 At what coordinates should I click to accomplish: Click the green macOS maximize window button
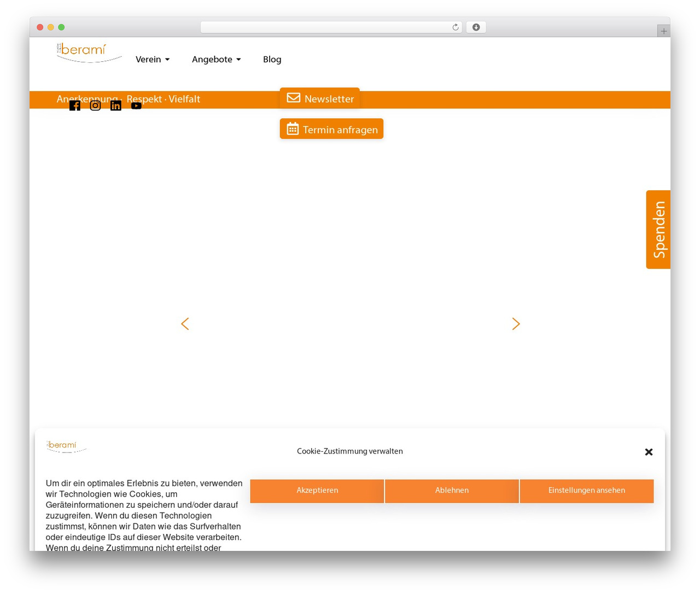click(61, 27)
